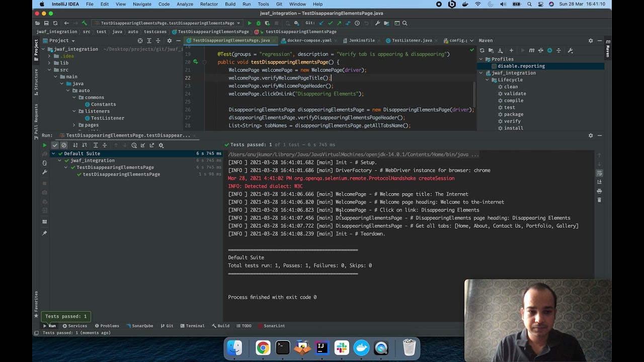Add Maven project with plus icon
This screenshot has width=644, height=362.
(511, 50)
